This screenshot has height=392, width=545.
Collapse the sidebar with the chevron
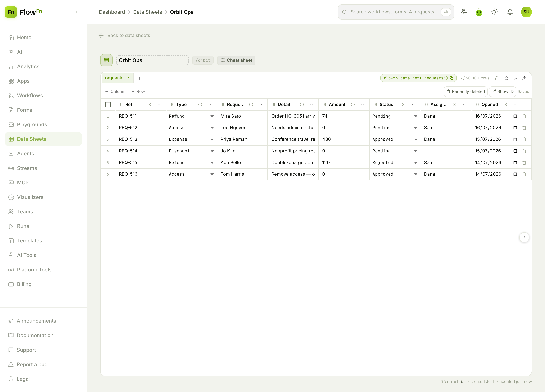[x=77, y=12]
